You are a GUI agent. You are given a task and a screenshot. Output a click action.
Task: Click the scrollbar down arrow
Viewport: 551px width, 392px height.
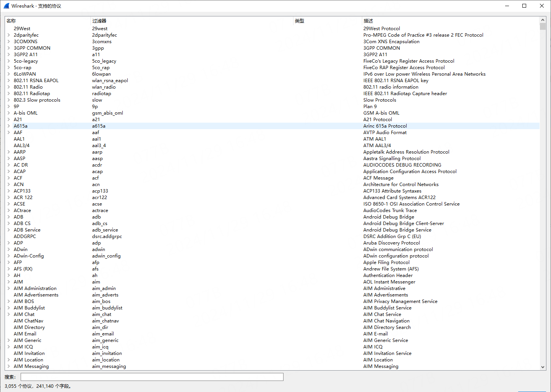click(543, 367)
